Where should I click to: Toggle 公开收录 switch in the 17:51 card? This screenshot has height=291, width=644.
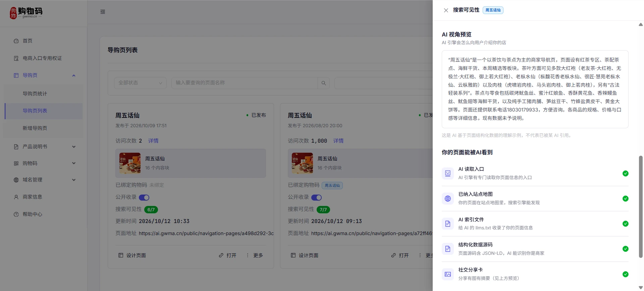[x=144, y=198]
